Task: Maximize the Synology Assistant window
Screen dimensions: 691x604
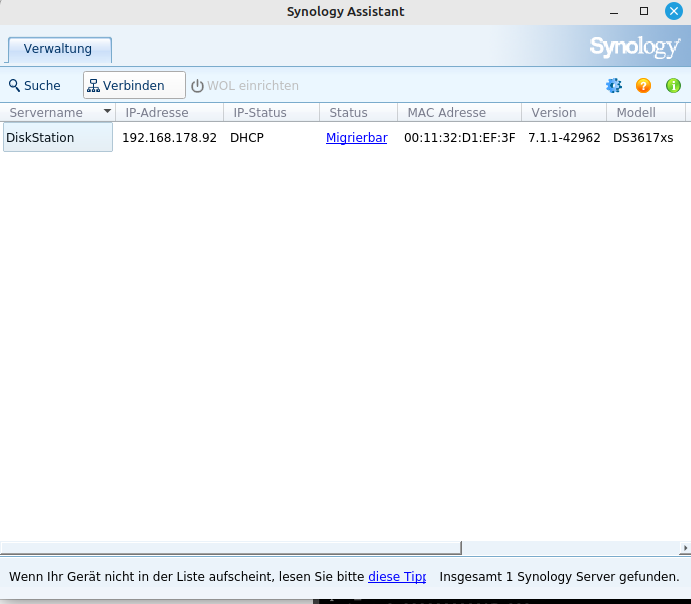Action: [x=644, y=11]
